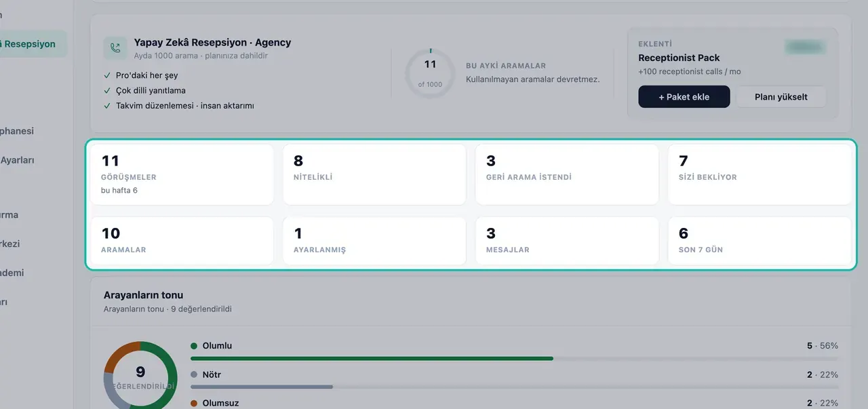Screen dimensions: 868x409
Task: Select the Yapay Zekâ Resepsiyon · Agency title
Action: (x=212, y=42)
